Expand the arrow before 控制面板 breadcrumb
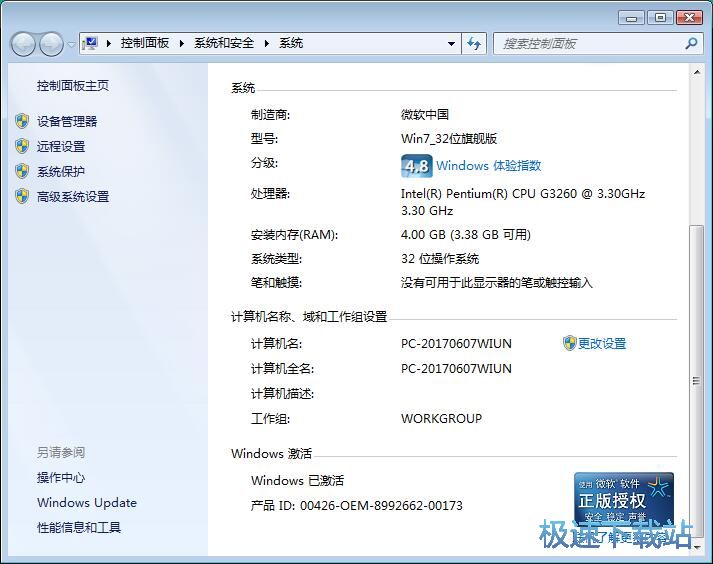 tap(109, 44)
